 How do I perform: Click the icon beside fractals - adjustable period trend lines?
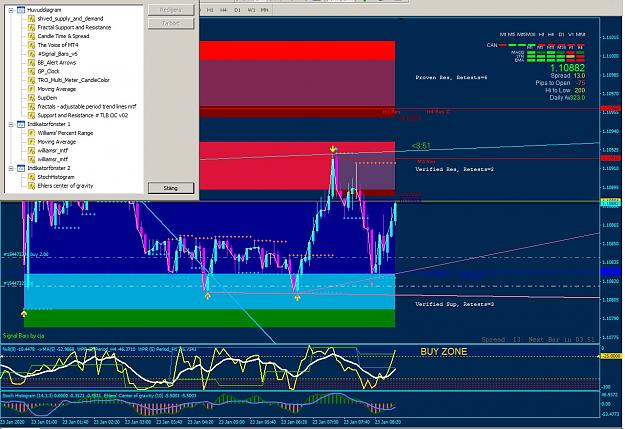pos(31,106)
